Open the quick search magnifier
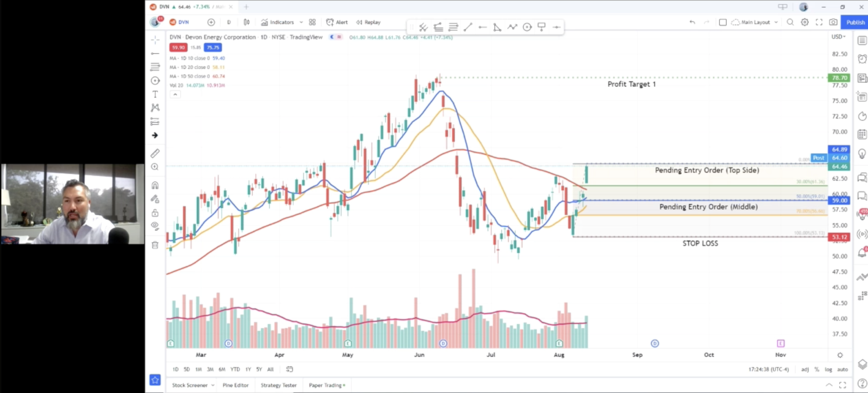Image resolution: width=868 pixels, height=393 pixels. pos(790,22)
